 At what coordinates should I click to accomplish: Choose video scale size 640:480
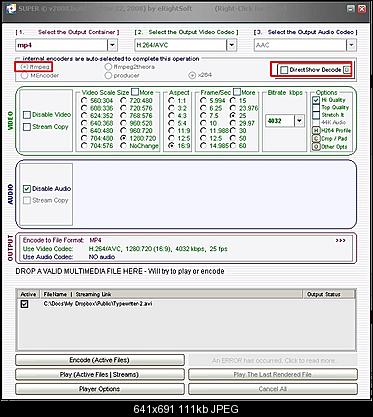(84, 131)
